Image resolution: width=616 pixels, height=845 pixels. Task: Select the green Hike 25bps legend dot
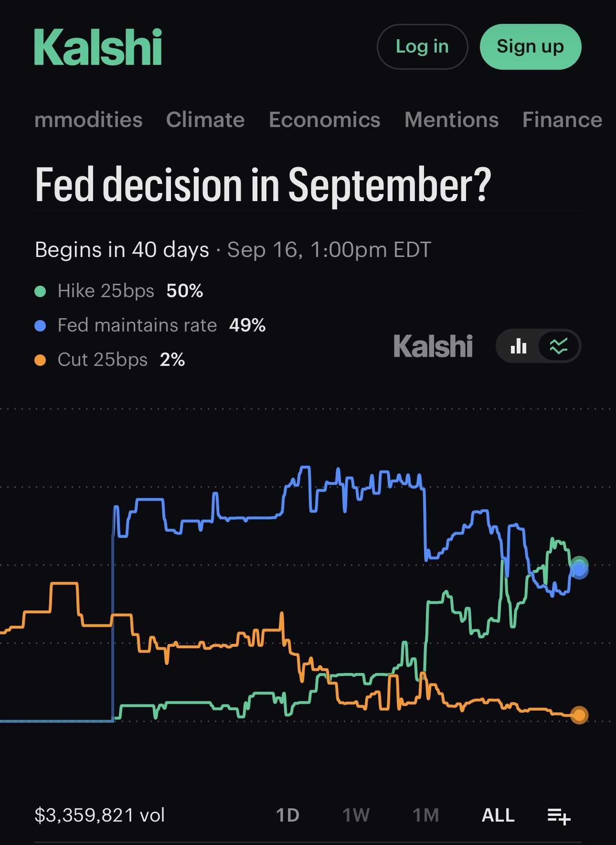pyautogui.click(x=40, y=291)
